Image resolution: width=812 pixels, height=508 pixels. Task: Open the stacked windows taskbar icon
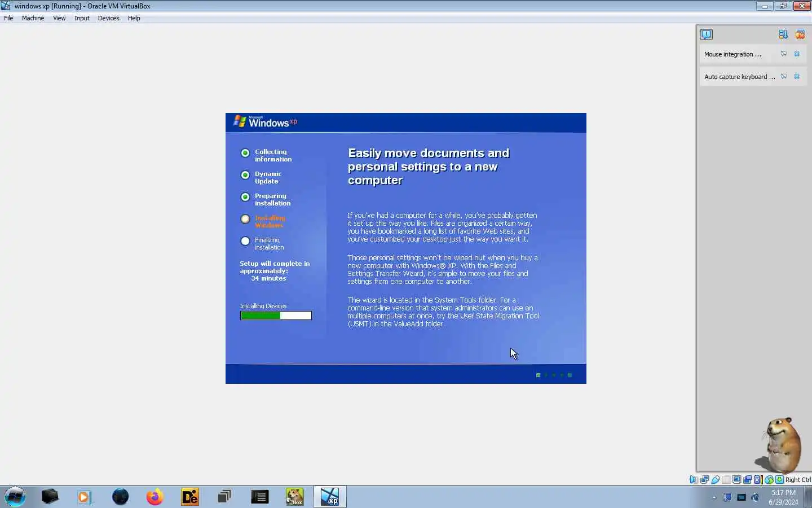(224, 497)
